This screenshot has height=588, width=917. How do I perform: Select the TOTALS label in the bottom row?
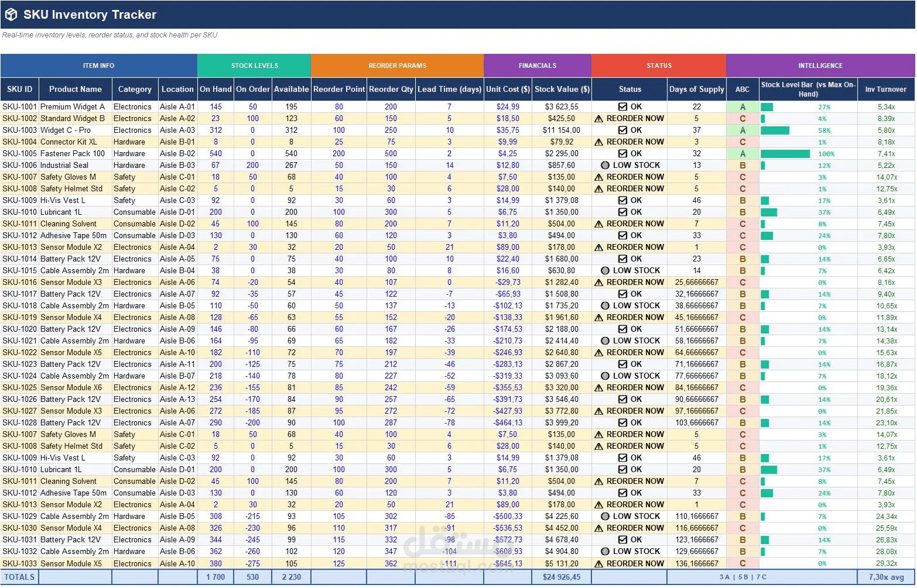[19, 577]
